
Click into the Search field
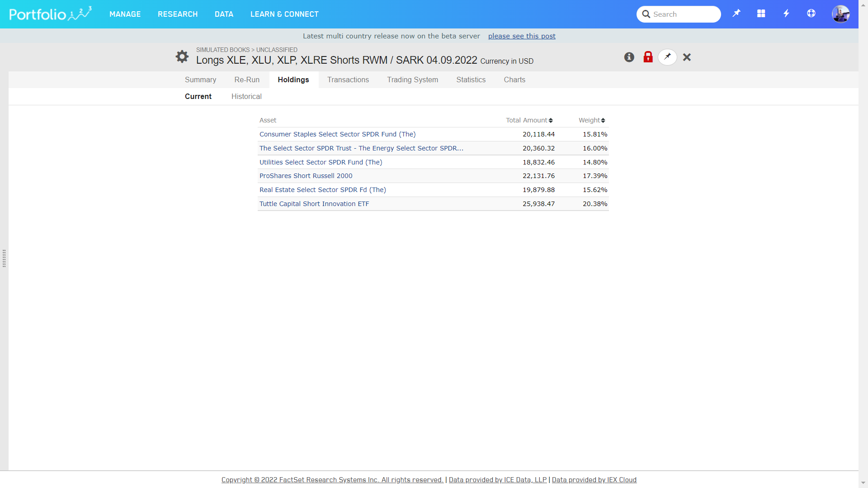click(684, 14)
